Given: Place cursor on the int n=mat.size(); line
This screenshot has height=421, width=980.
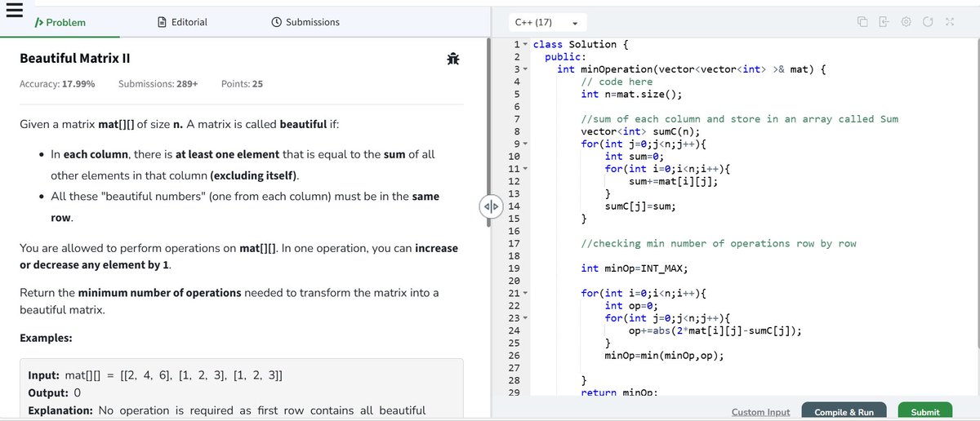Looking at the screenshot, I should [x=630, y=94].
